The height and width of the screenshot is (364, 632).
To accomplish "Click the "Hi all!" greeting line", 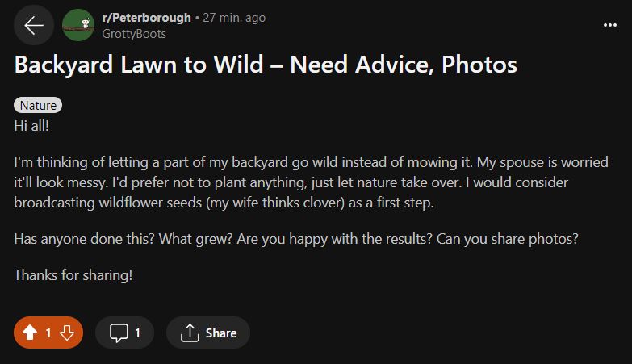I will [32, 126].
